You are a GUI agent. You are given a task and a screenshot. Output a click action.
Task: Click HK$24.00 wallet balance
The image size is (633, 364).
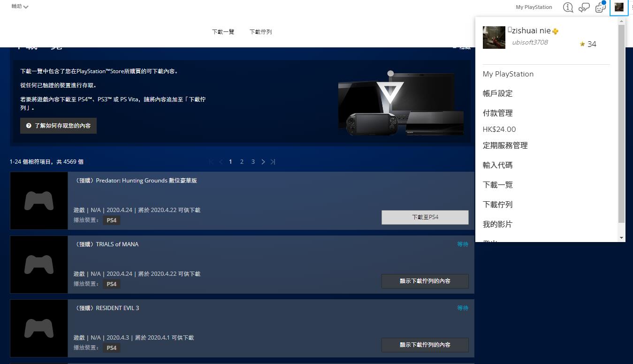point(499,129)
